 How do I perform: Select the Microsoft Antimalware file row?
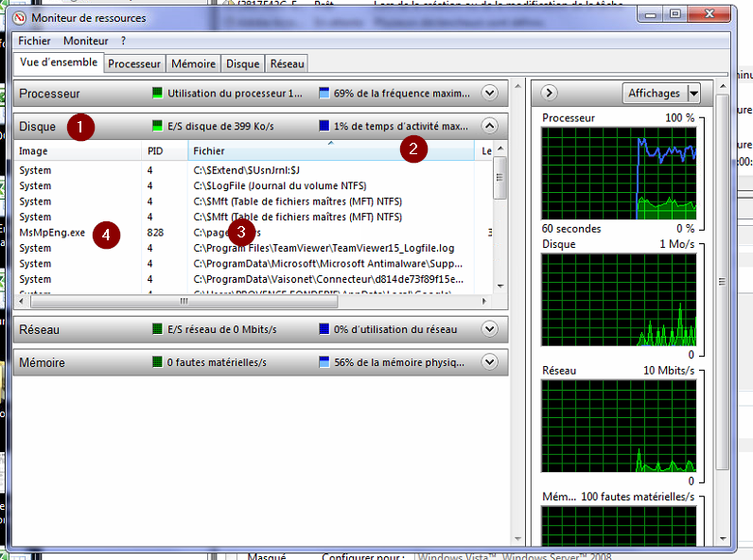click(x=254, y=264)
